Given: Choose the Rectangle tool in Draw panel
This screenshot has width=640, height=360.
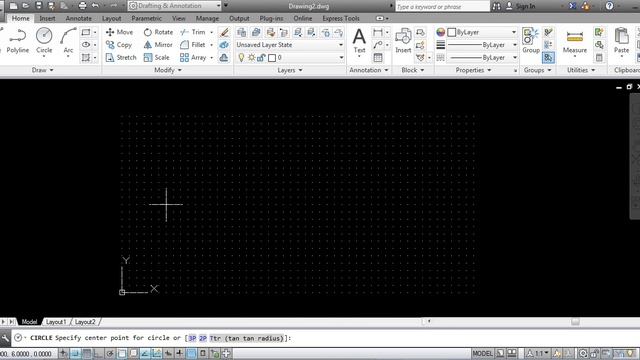Looking at the screenshot, I should pyautogui.click(x=86, y=32).
